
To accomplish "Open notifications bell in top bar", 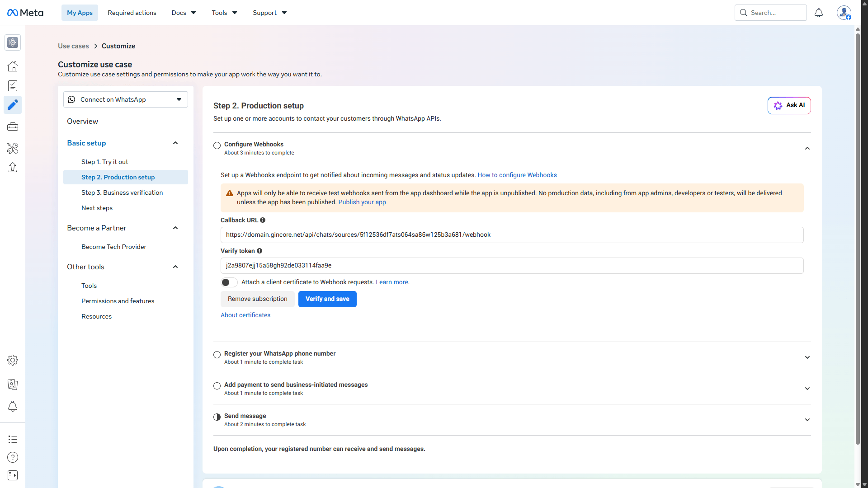I will (819, 13).
